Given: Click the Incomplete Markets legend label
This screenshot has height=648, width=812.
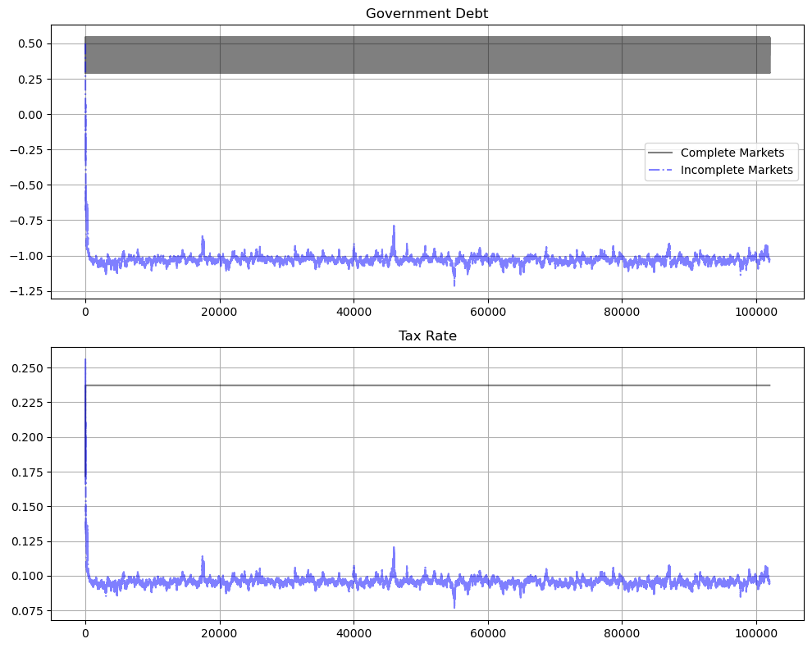Looking at the screenshot, I should click(x=736, y=170).
